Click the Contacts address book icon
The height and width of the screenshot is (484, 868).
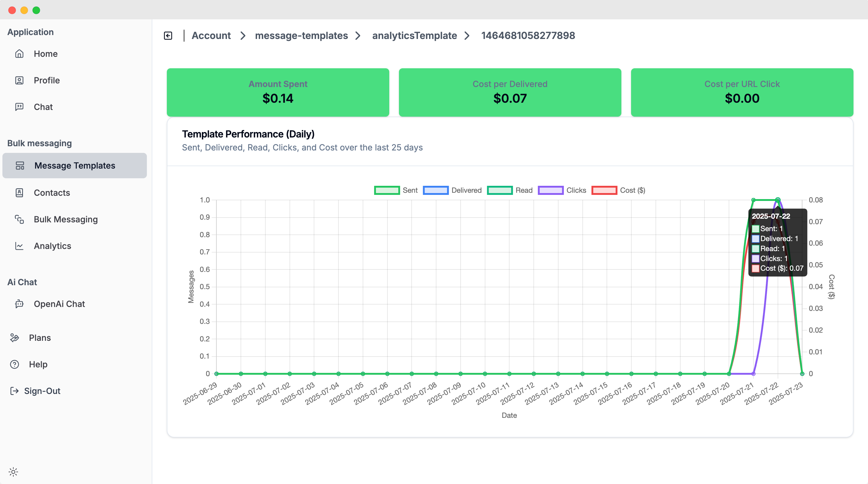pyautogui.click(x=19, y=193)
